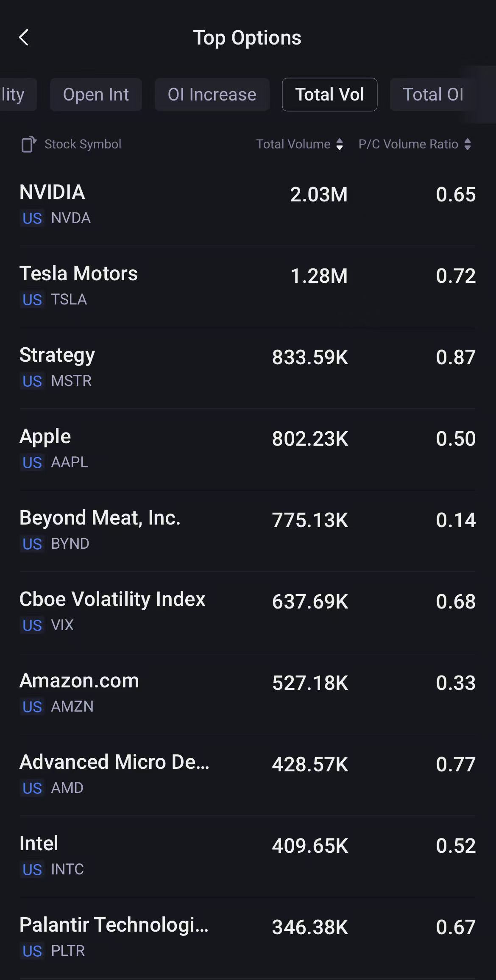Click the rotate screen icon beside Stock Symbol

point(28,144)
